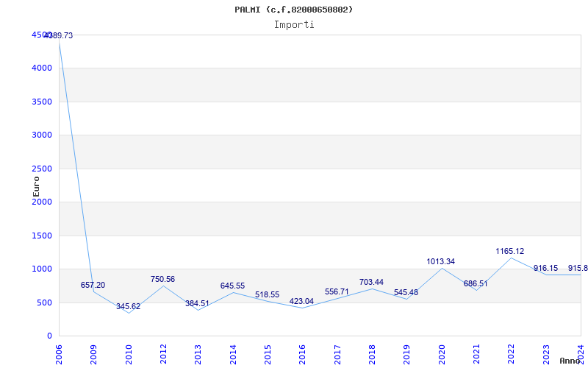Click the 1000 y-axis tick label
Screen dimensions: 588x368
pos(42,269)
